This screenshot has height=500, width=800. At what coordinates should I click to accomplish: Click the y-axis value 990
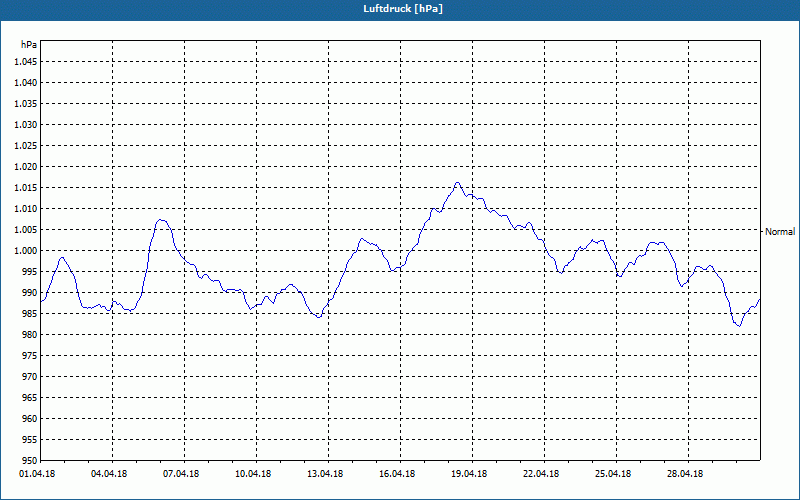pos(30,292)
